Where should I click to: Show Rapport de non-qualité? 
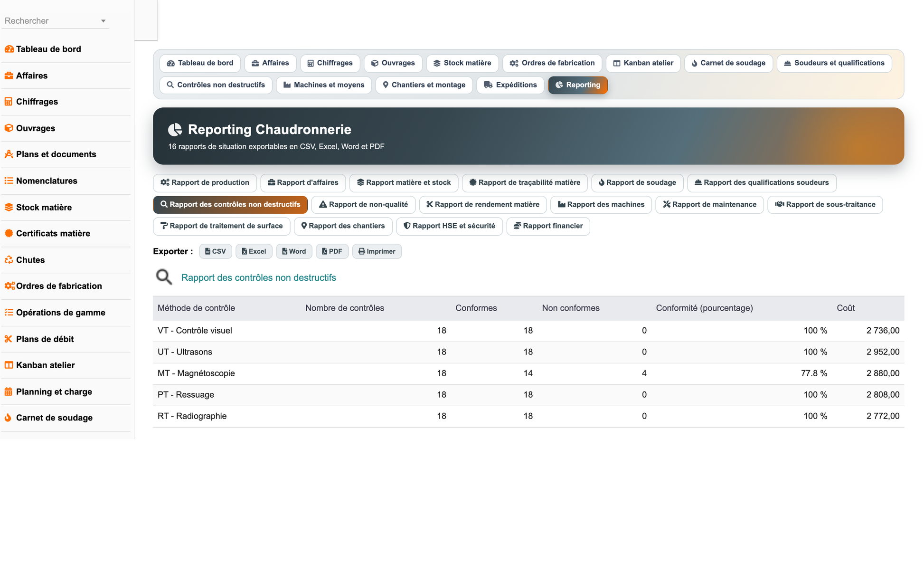coord(363,205)
